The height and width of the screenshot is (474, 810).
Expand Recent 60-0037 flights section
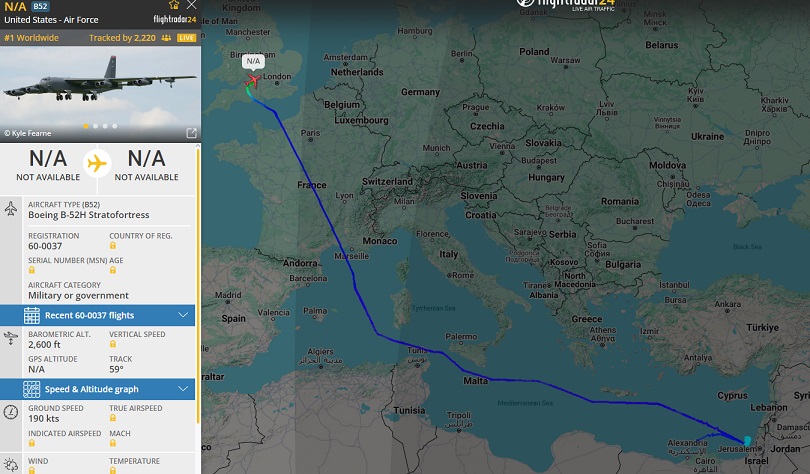pos(183,315)
